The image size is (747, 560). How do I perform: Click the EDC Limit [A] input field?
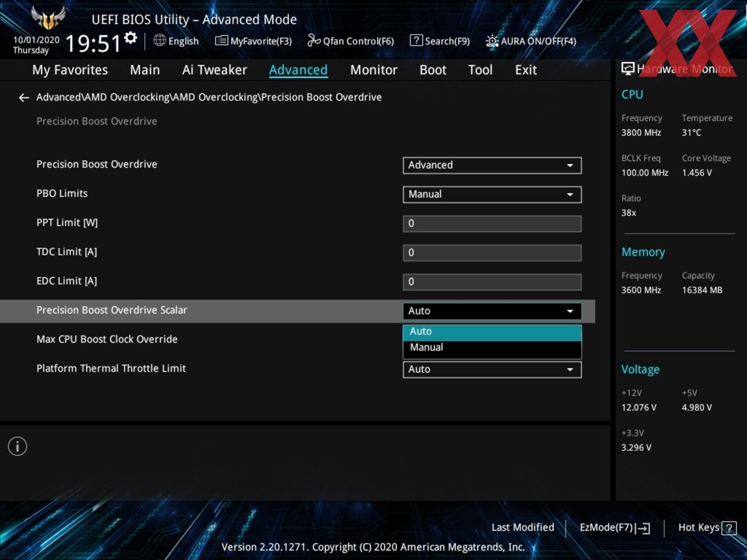coord(492,282)
